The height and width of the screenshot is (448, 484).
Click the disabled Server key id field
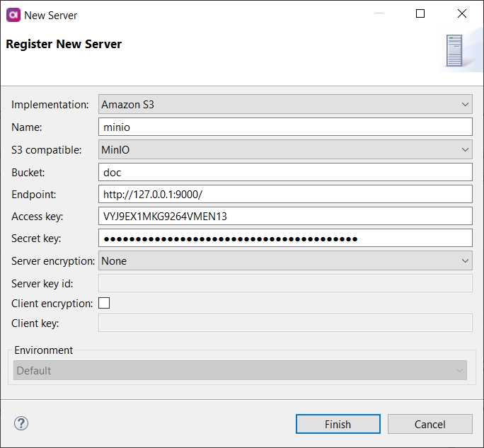point(285,283)
